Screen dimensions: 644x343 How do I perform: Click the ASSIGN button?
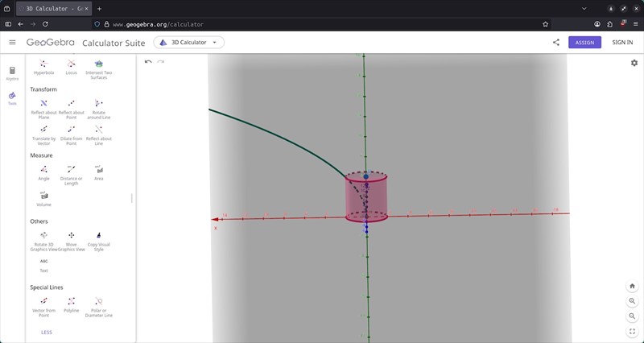click(584, 42)
